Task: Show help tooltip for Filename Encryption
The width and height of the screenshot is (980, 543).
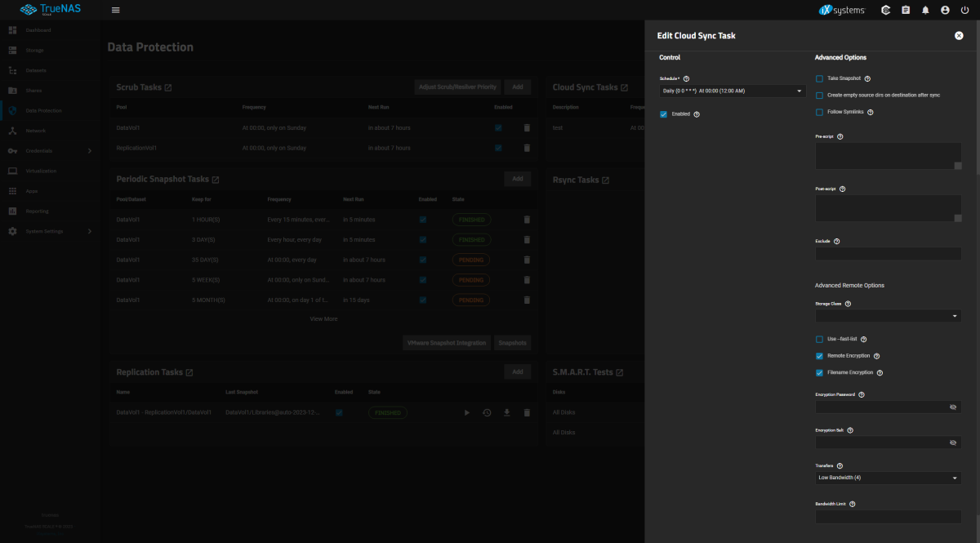Action: [x=880, y=372]
